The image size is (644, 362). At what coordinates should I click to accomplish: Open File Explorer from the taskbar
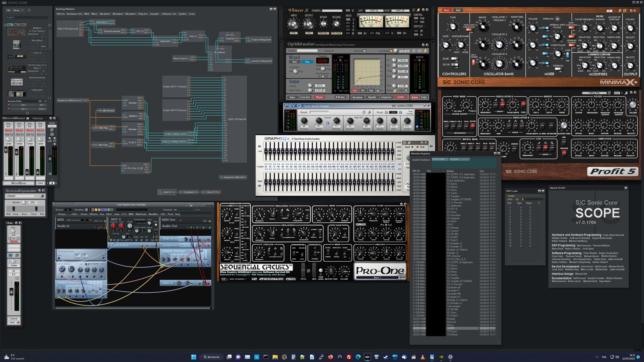coord(275,357)
